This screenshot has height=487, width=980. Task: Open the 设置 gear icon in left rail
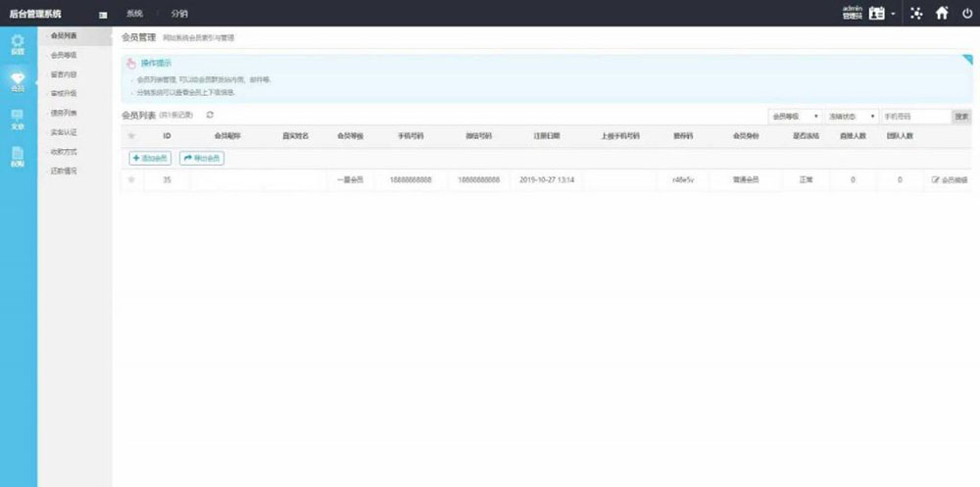click(18, 44)
